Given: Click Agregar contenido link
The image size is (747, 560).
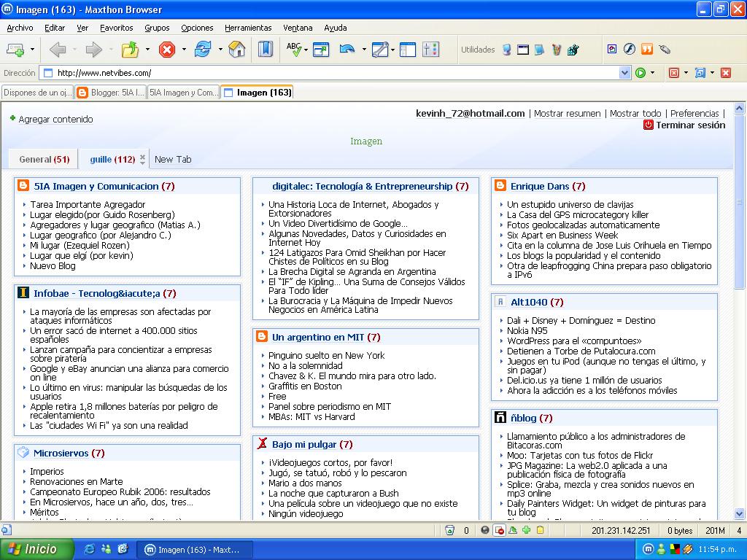Looking at the screenshot, I should pyautogui.click(x=55, y=119).
